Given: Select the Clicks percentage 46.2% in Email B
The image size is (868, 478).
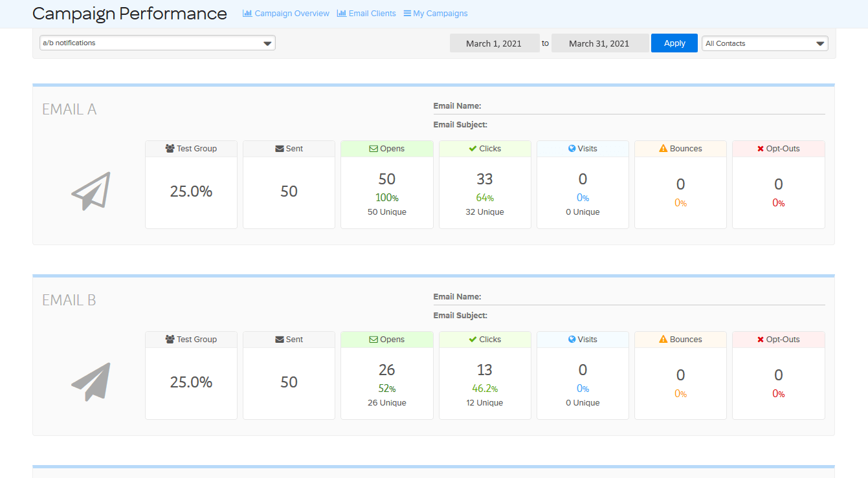Looking at the screenshot, I should (x=485, y=388).
